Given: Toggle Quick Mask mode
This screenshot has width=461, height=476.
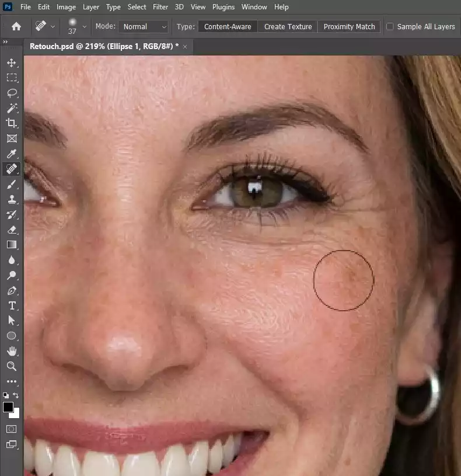Looking at the screenshot, I should (x=12, y=429).
